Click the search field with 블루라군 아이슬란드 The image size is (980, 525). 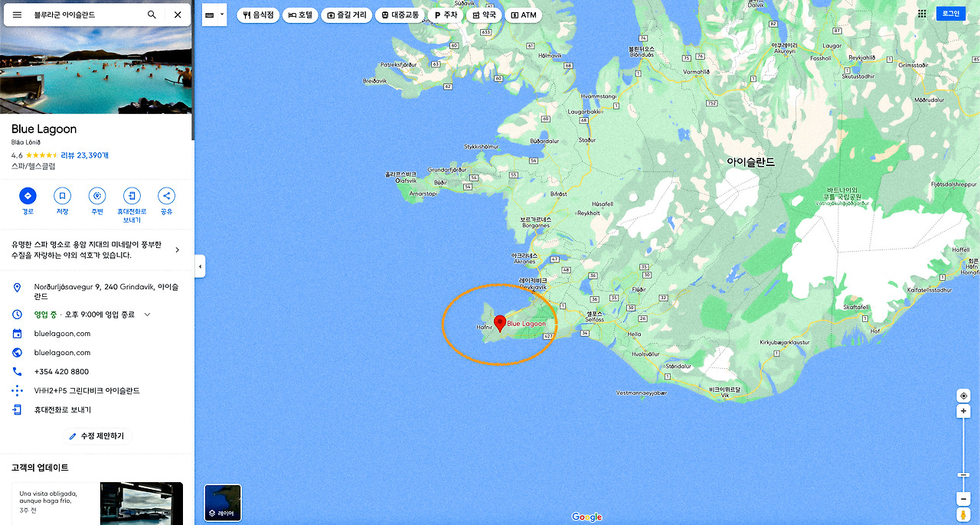(x=87, y=15)
